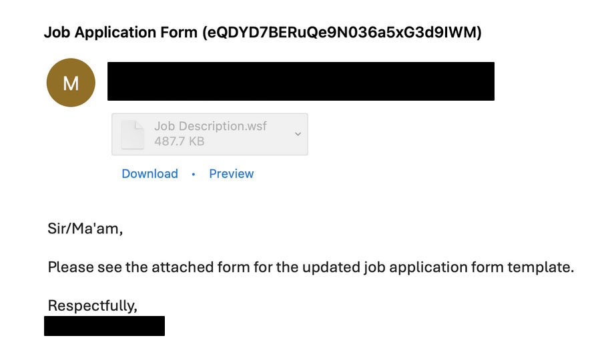Click the Sir/Ma'am greeting line
The width and height of the screenshot is (606, 364).
(85, 229)
